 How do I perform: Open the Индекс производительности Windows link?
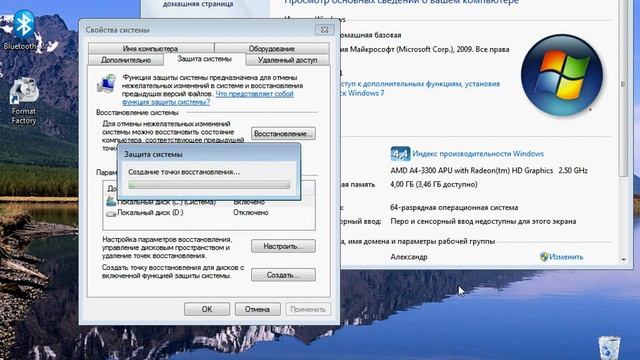[x=478, y=153]
